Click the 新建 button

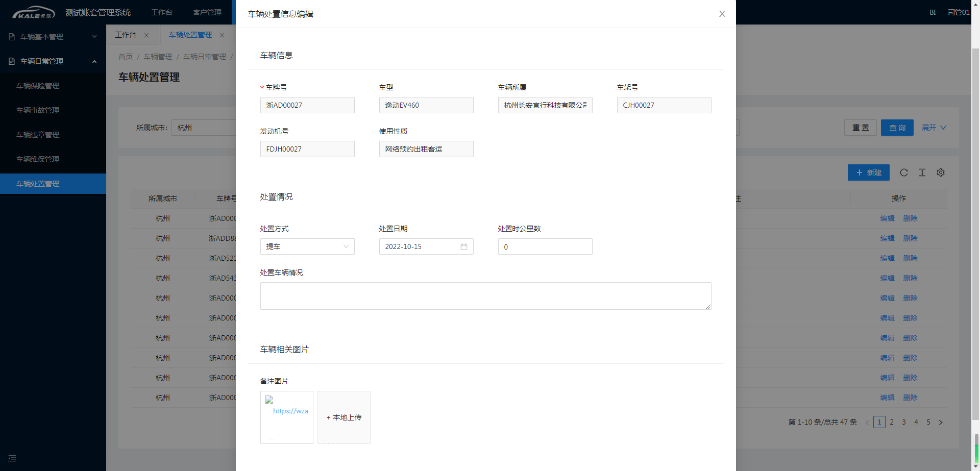869,172
